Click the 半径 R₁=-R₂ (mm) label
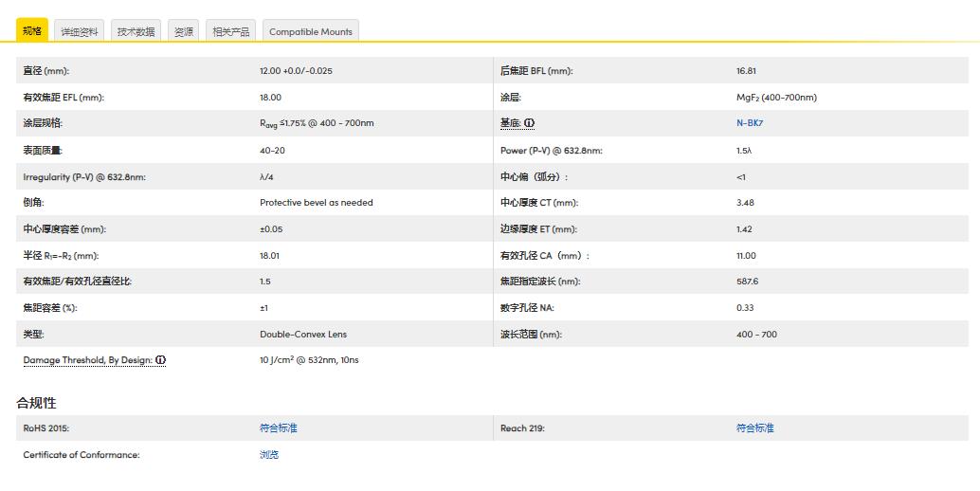Viewport: 980px width, 491px height. (x=62, y=256)
